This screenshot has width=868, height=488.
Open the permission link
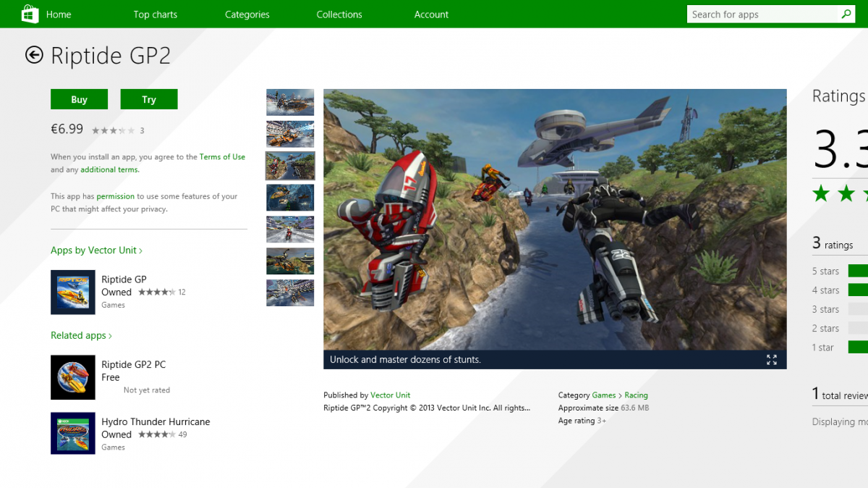pyautogui.click(x=116, y=196)
